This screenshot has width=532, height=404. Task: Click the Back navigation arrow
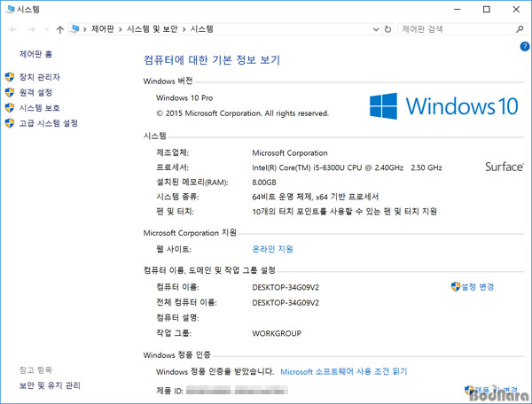click(13, 29)
